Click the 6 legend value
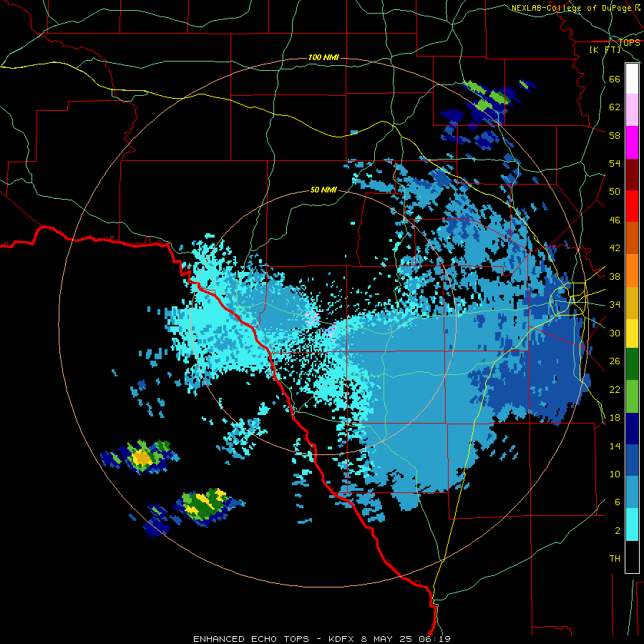Viewport: 644px width, 644px height. click(x=617, y=502)
